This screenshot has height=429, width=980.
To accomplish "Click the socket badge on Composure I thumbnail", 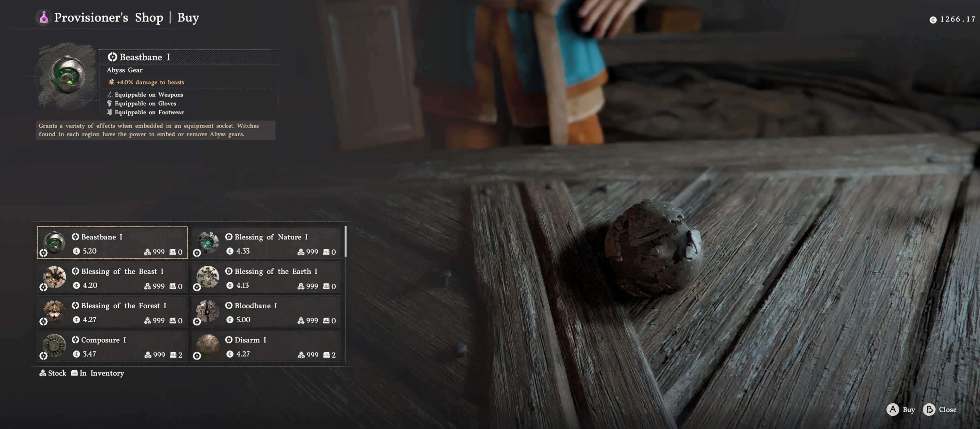I will point(43,356).
